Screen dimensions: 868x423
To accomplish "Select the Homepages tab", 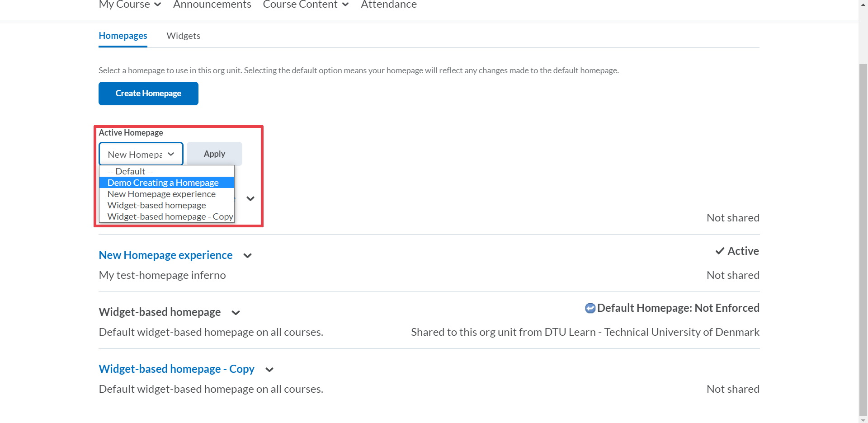I will (x=123, y=36).
